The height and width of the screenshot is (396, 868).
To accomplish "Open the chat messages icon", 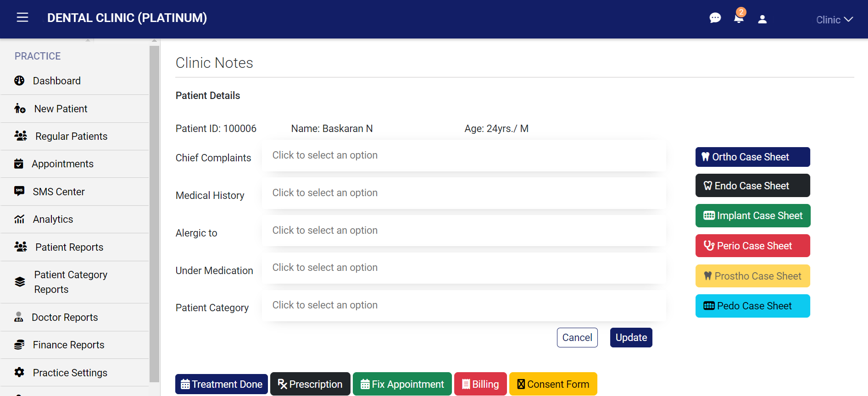I will coord(715,18).
